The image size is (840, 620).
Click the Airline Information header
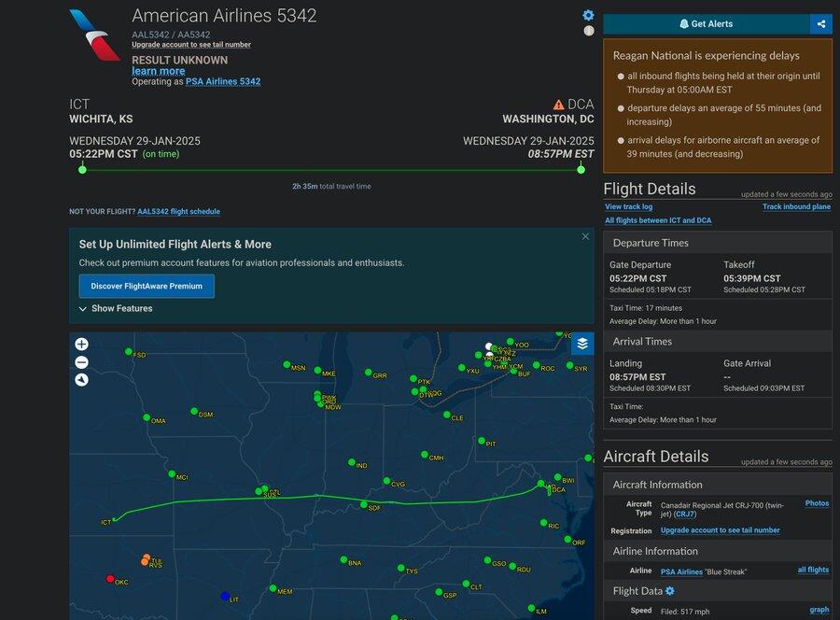coord(718,551)
